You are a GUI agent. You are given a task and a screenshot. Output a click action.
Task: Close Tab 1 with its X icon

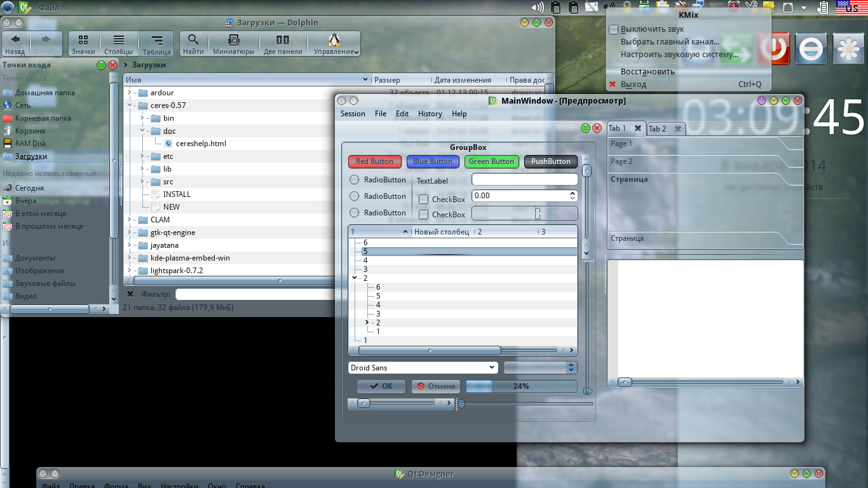coord(638,128)
